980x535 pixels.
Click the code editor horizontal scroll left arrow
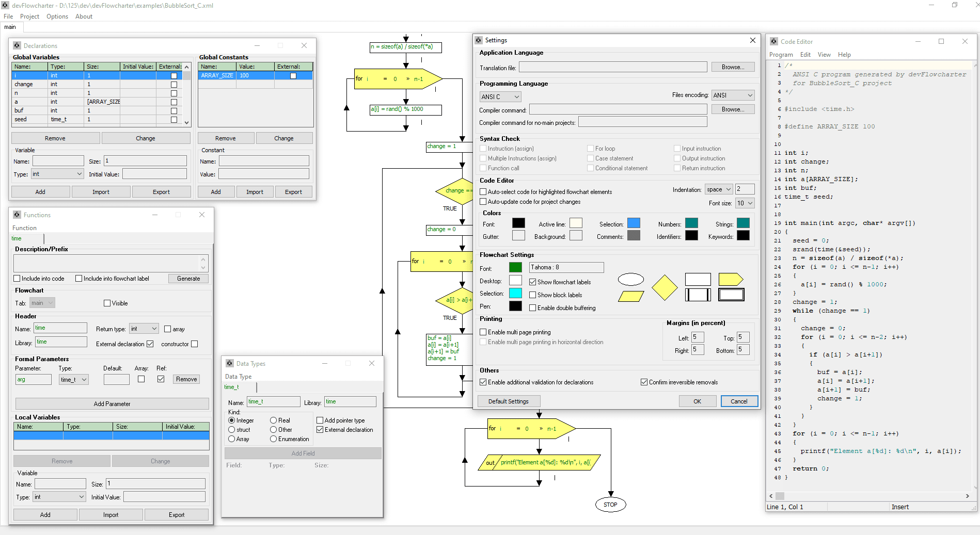(x=771, y=496)
